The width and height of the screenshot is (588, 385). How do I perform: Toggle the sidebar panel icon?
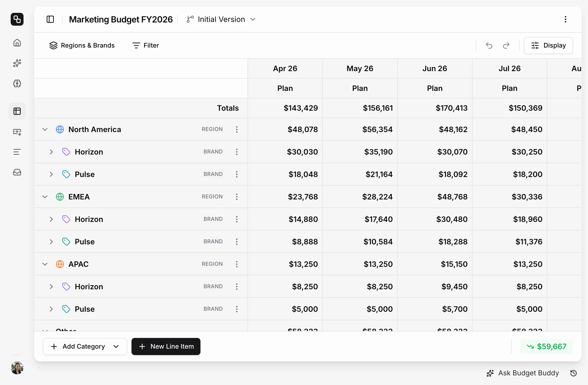tap(50, 19)
